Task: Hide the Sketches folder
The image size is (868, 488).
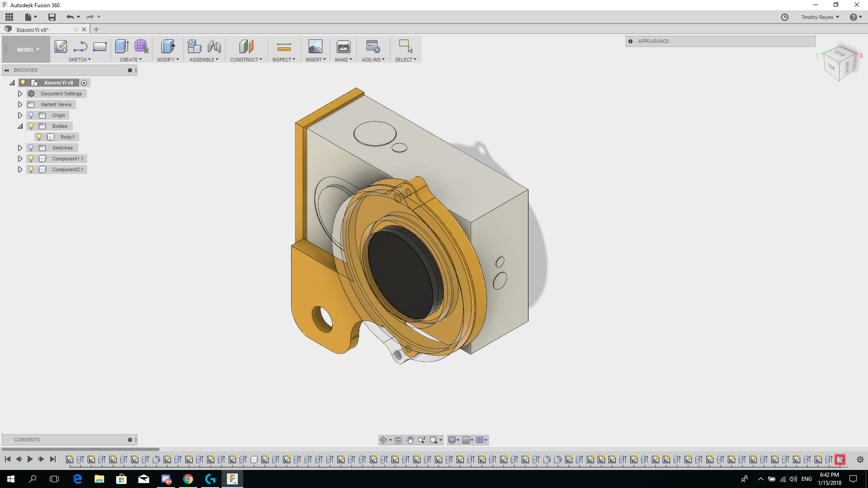Action: tap(30, 148)
